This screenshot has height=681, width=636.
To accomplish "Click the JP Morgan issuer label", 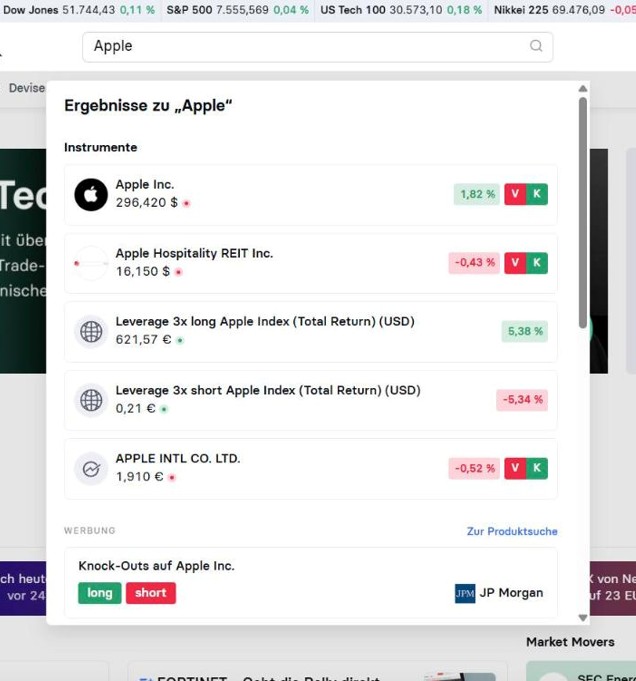I will click(x=511, y=593).
